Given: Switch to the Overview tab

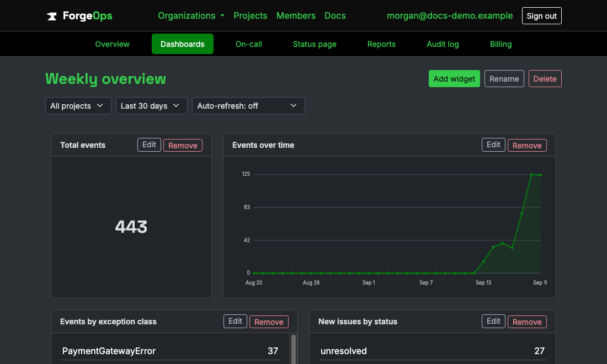Looking at the screenshot, I should (112, 44).
